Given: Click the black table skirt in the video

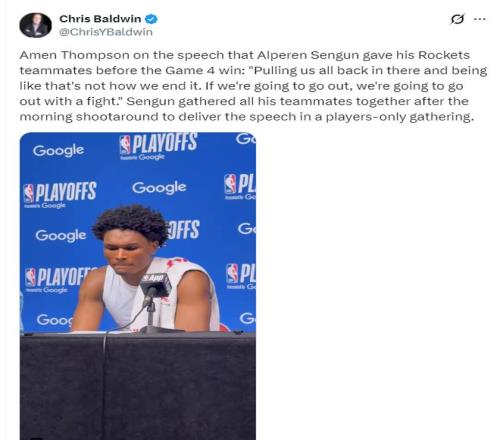Looking at the screenshot, I should [138, 387].
